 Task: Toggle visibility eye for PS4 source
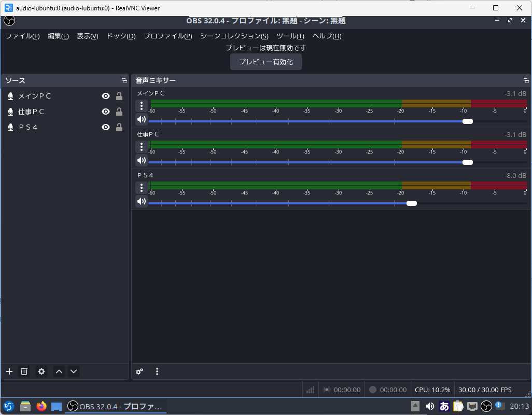pos(106,127)
